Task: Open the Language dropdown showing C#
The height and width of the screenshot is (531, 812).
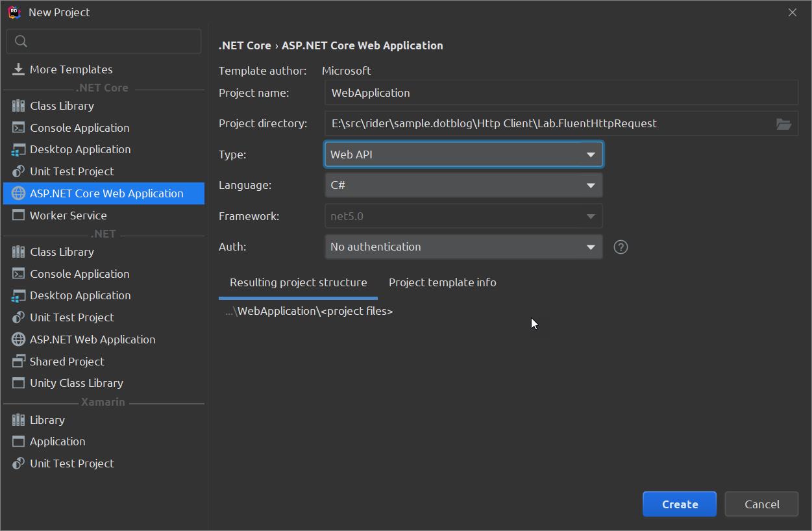Action: pyautogui.click(x=463, y=185)
